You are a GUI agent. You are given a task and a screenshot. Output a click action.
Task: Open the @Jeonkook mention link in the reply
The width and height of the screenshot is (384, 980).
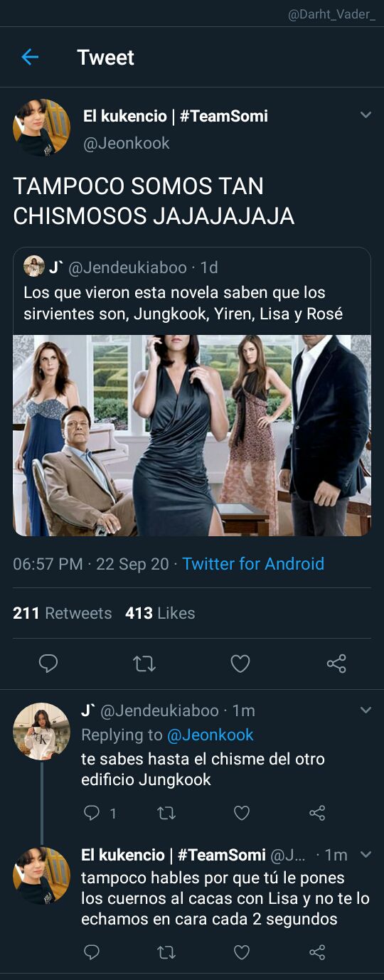pos(210,735)
